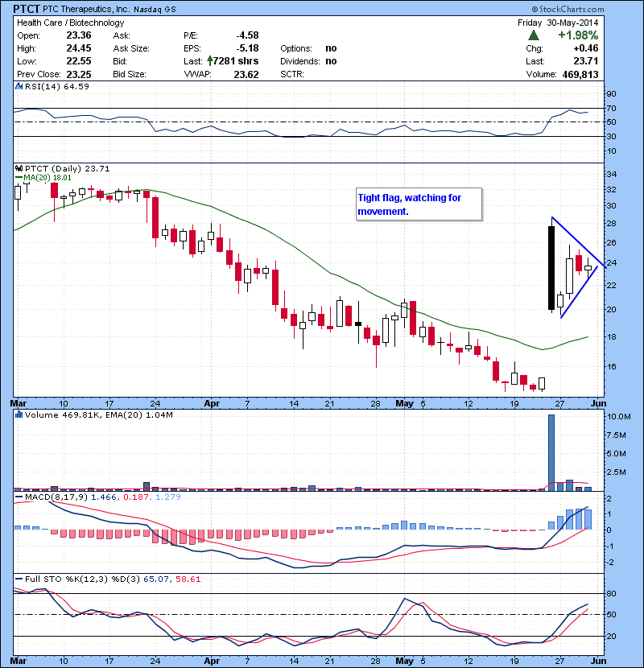Click the PTC Therapeutics, Inc. company name
The height and width of the screenshot is (668, 644).
click(x=86, y=9)
